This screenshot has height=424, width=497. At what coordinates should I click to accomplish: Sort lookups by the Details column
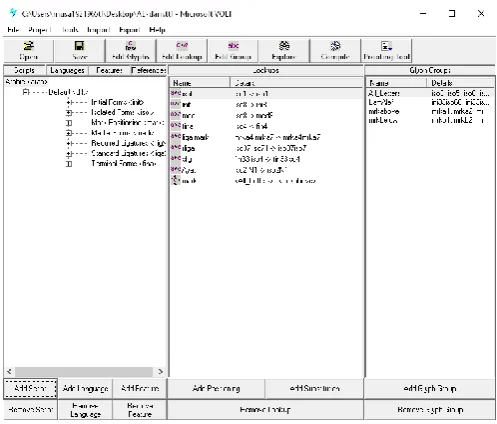[296, 83]
